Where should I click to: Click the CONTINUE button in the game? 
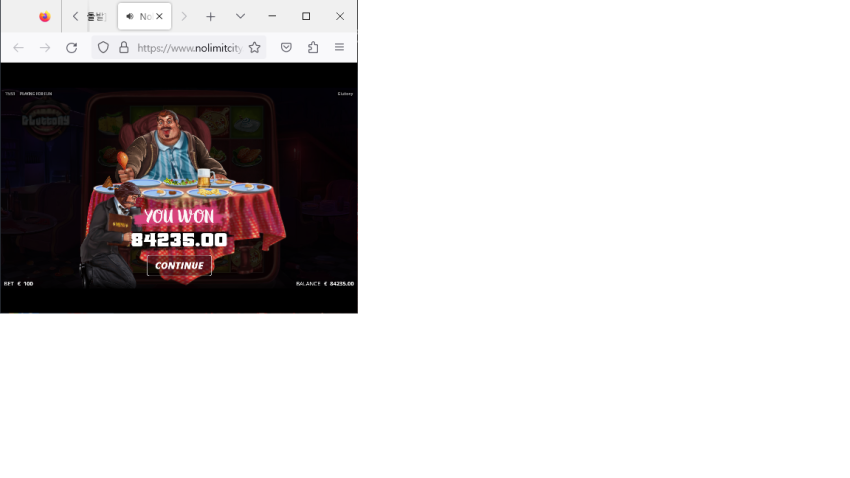(179, 266)
